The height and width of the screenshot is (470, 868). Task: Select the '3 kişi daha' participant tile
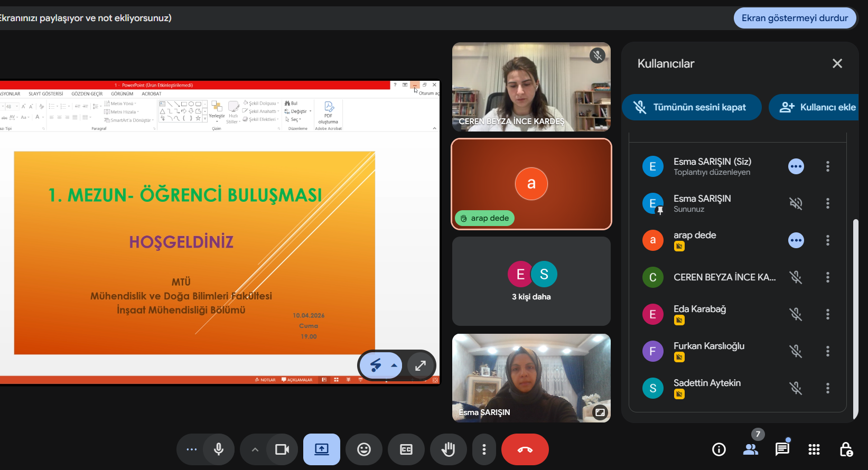tap(531, 281)
